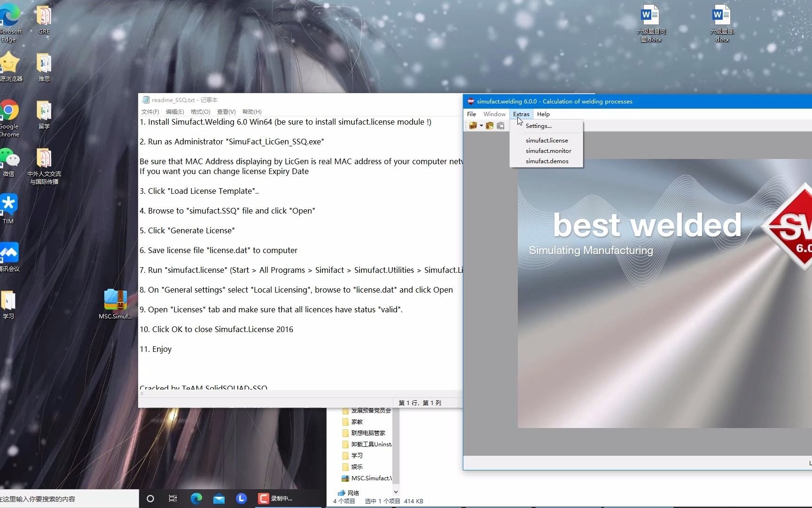Select the 六级题目问题.docx Word file icon
Image resolution: width=812 pixels, height=508 pixels.
(x=651, y=24)
